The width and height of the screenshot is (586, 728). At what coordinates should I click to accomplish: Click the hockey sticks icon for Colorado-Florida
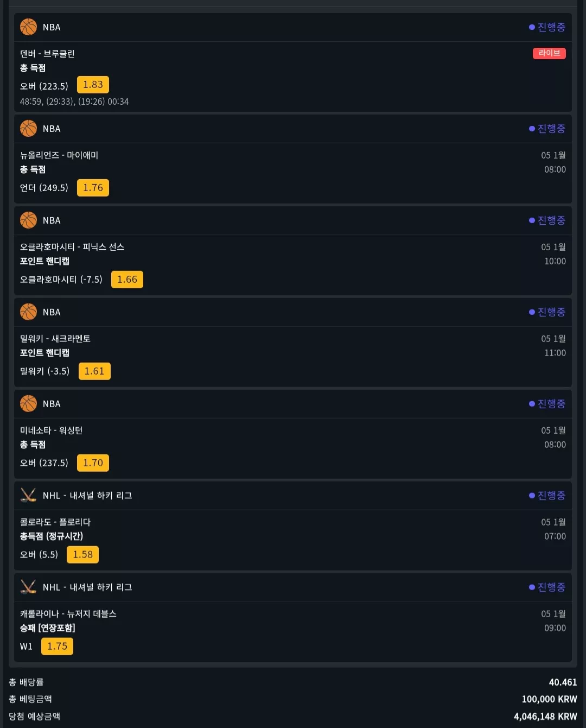(28, 495)
